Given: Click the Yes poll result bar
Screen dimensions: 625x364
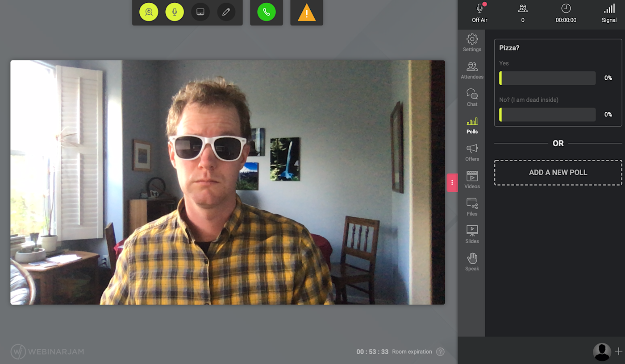Looking at the screenshot, I should pos(547,78).
